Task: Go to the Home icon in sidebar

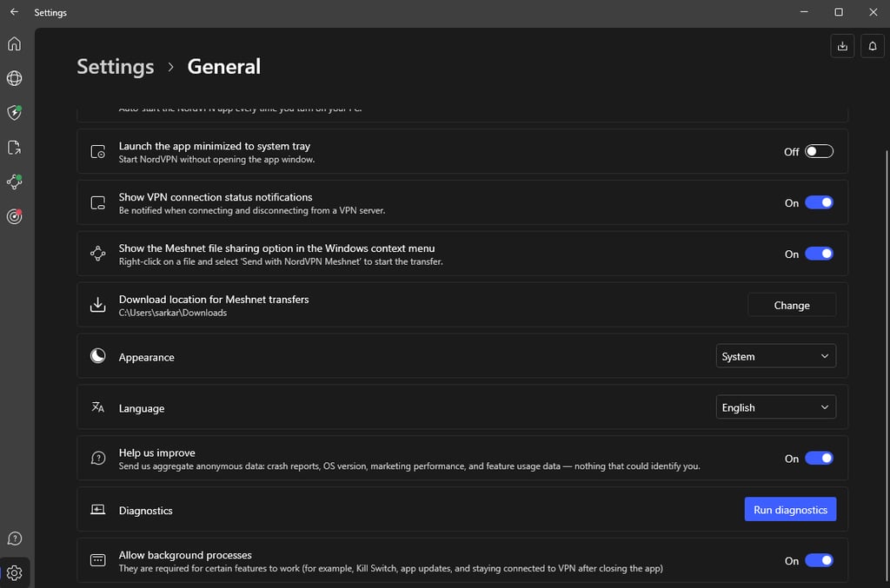Action: point(14,43)
